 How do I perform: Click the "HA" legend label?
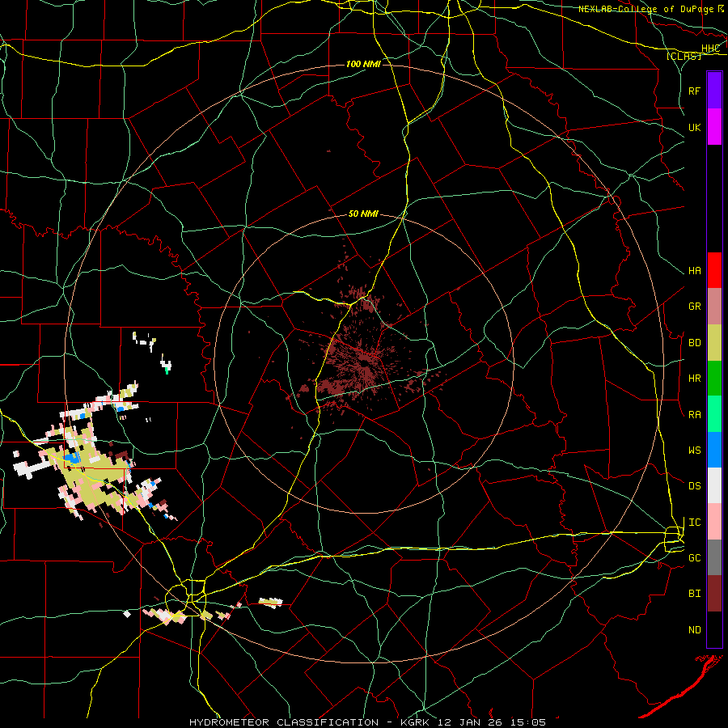694,271
